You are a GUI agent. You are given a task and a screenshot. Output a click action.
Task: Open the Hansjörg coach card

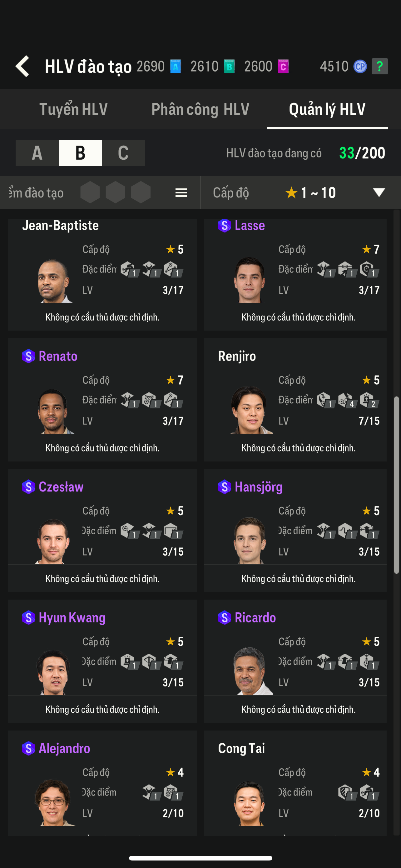pyautogui.click(x=295, y=530)
